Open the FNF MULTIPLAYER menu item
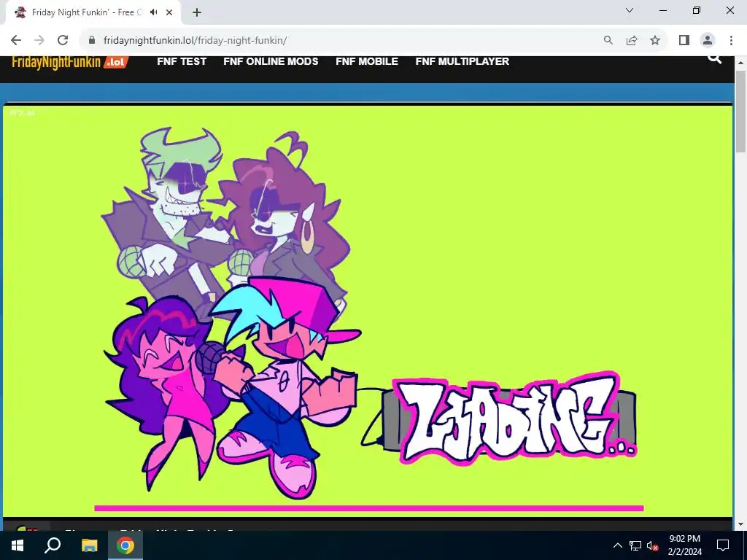Viewport: 747px width, 560px height. [x=462, y=61]
